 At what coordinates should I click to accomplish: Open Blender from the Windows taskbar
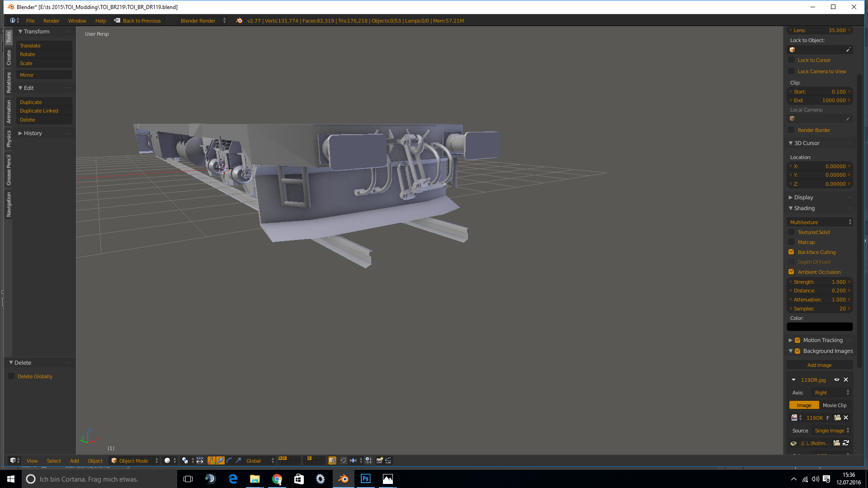[x=343, y=479]
